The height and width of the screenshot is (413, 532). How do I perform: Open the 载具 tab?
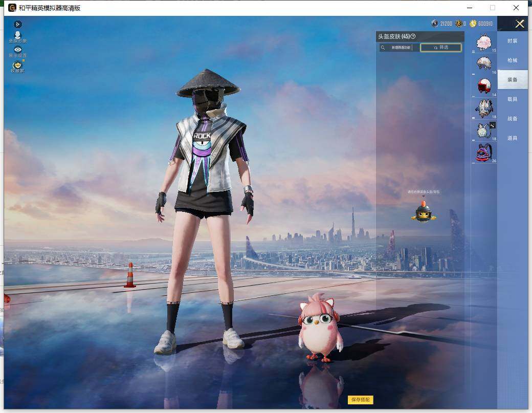[513, 99]
